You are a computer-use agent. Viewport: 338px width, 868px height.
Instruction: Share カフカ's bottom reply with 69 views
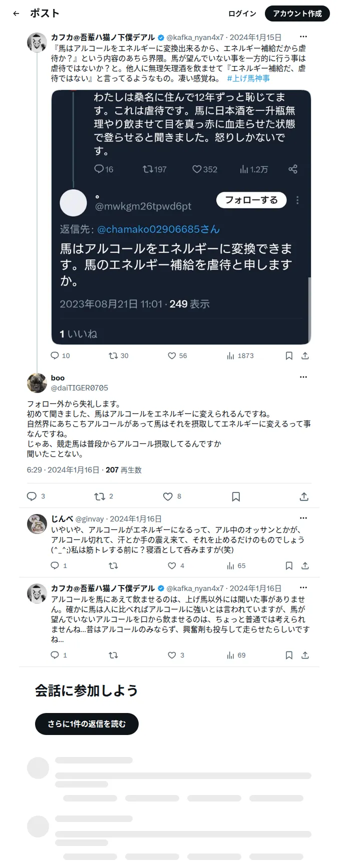tap(305, 655)
